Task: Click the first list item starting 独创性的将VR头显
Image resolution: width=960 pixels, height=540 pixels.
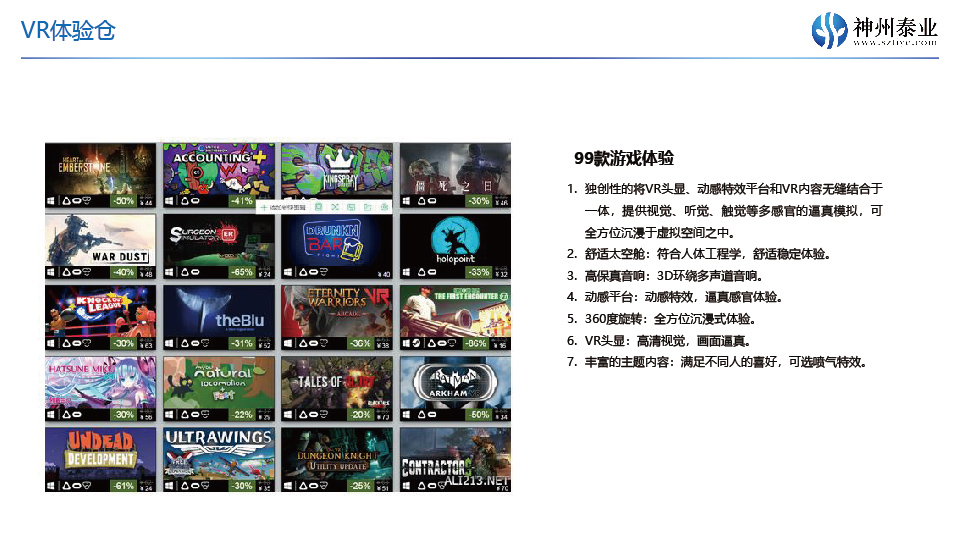Action: (724, 211)
